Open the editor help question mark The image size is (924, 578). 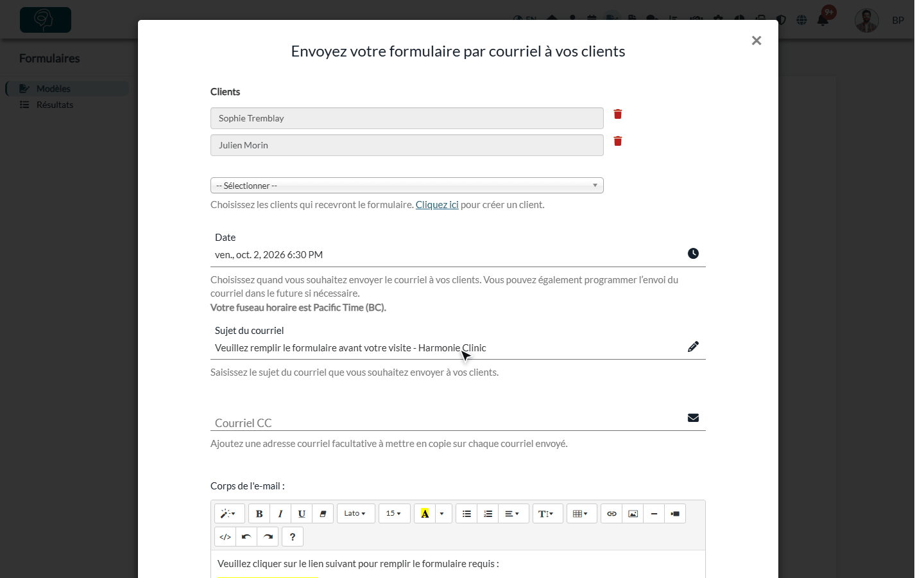coord(293,537)
